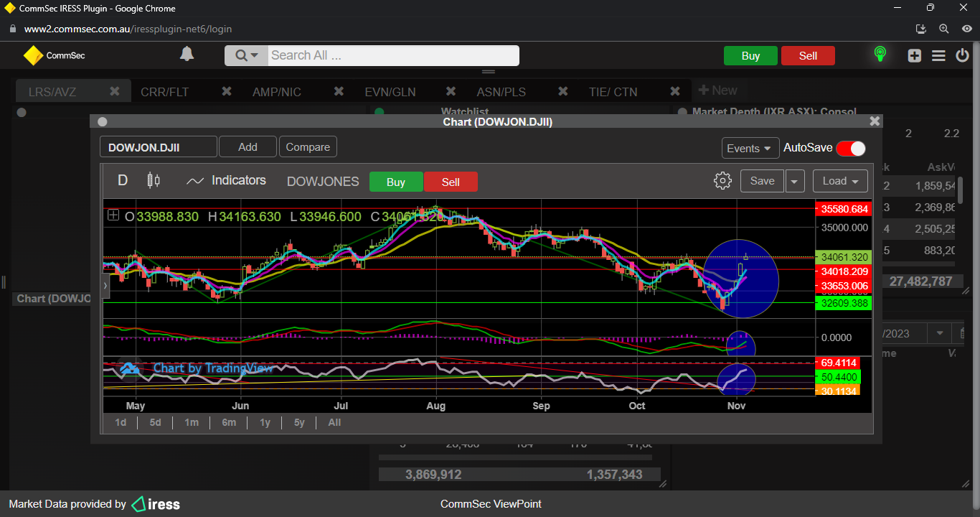Image resolution: width=980 pixels, height=517 pixels.
Task: Click the Add button beside symbol
Action: pyautogui.click(x=248, y=146)
